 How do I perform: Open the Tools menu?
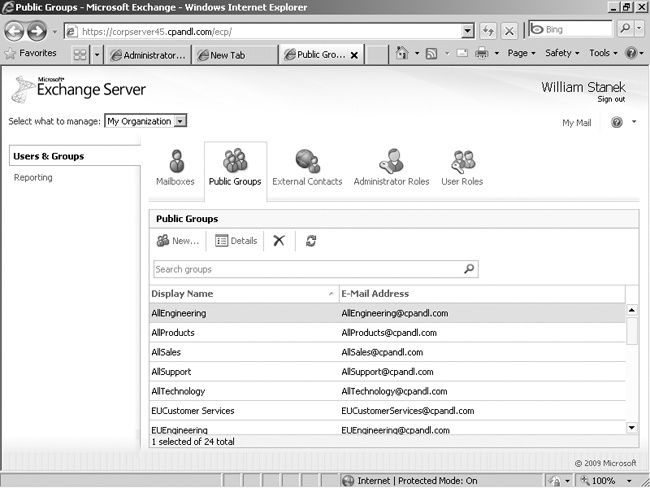[603, 53]
